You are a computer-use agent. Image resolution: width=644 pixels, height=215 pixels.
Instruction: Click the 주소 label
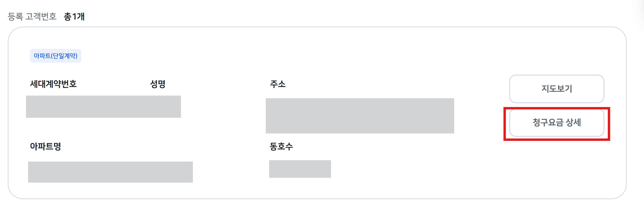[277, 84]
